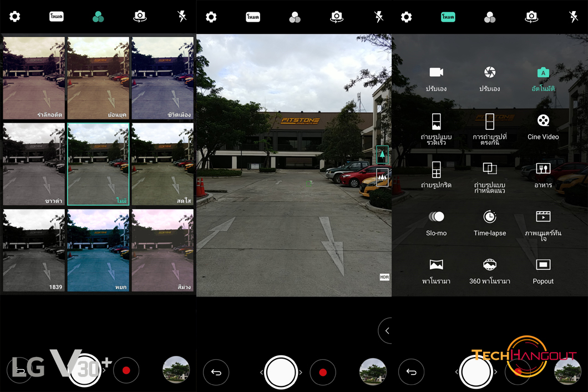588x392 pixels.
Task: Start recording video on the middle screen
Action: 323,372
